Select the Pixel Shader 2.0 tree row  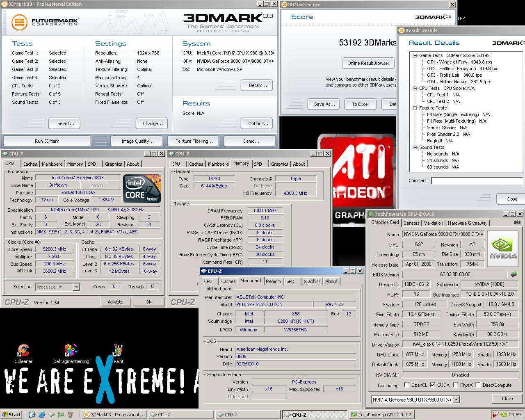(448, 134)
